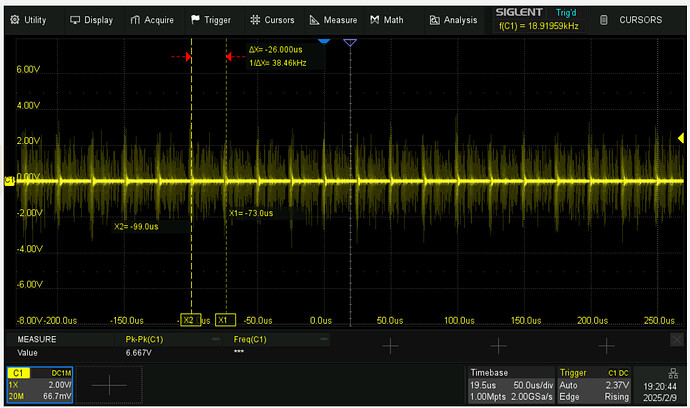Add a channel with the plus box
This screenshot has width=690, height=408.
tap(109, 385)
